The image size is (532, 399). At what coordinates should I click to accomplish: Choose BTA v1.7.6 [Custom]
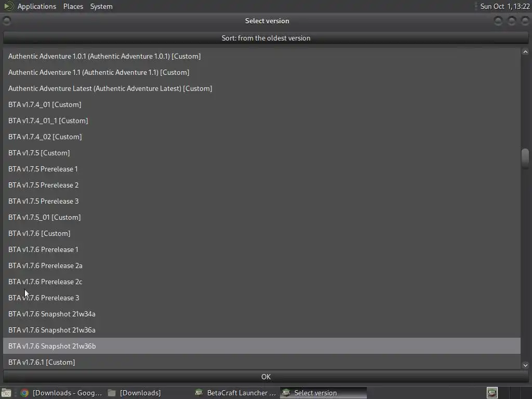click(x=262, y=233)
